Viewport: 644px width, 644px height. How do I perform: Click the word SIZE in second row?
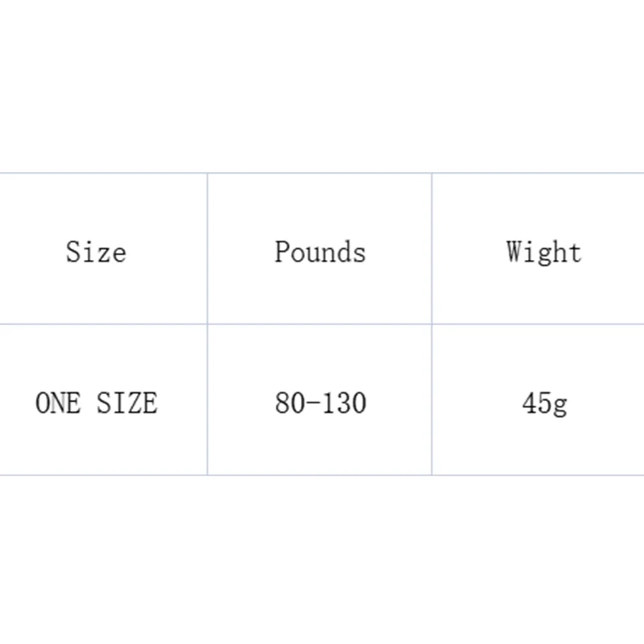click(126, 402)
